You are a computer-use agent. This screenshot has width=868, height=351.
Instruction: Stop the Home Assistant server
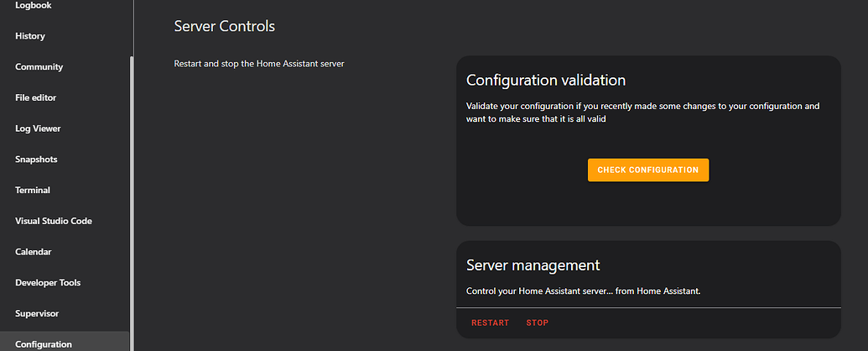[x=538, y=322]
